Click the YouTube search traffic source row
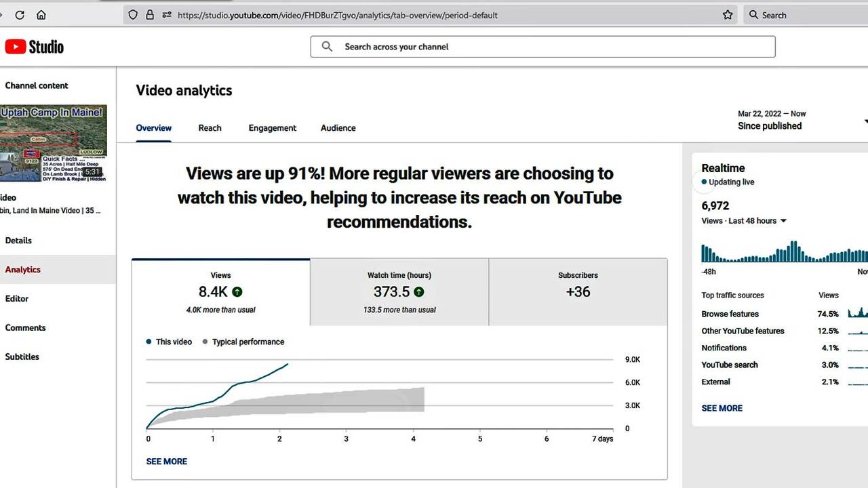868x488 pixels. point(785,365)
